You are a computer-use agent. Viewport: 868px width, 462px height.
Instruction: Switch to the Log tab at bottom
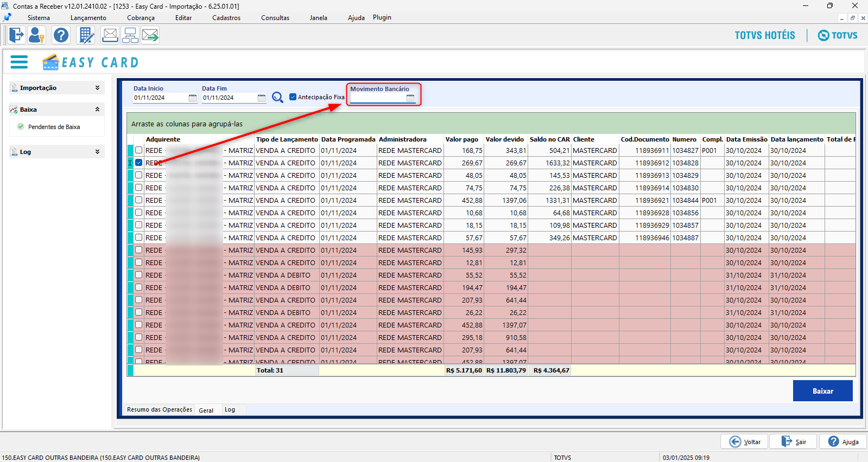[230, 410]
